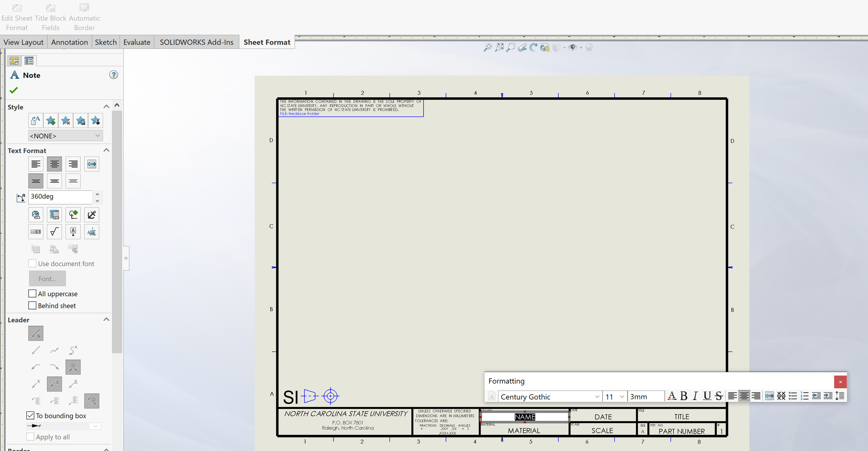The height and width of the screenshot is (451, 868).
Task: Click the Link to Property icon
Action: point(54,215)
